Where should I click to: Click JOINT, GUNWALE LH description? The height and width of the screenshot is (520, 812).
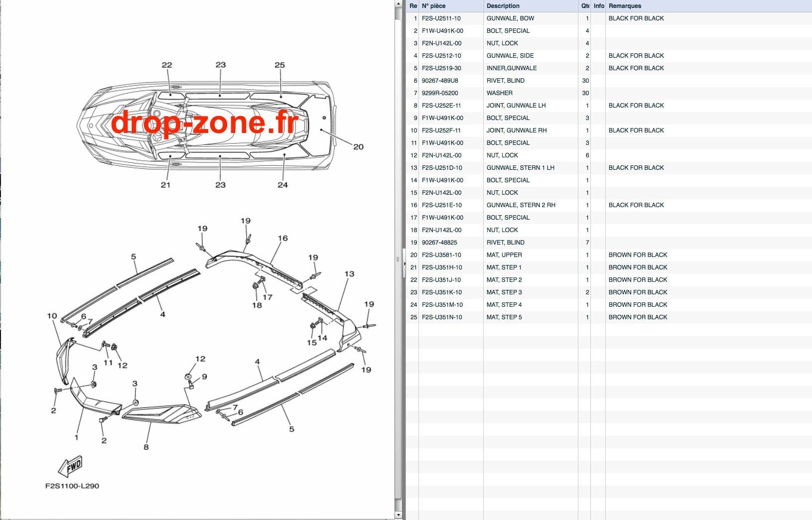point(516,106)
